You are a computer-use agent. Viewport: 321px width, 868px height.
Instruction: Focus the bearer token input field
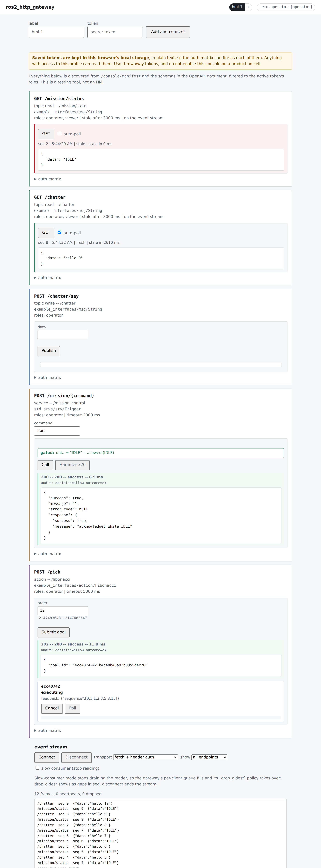[x=115, y=32]
